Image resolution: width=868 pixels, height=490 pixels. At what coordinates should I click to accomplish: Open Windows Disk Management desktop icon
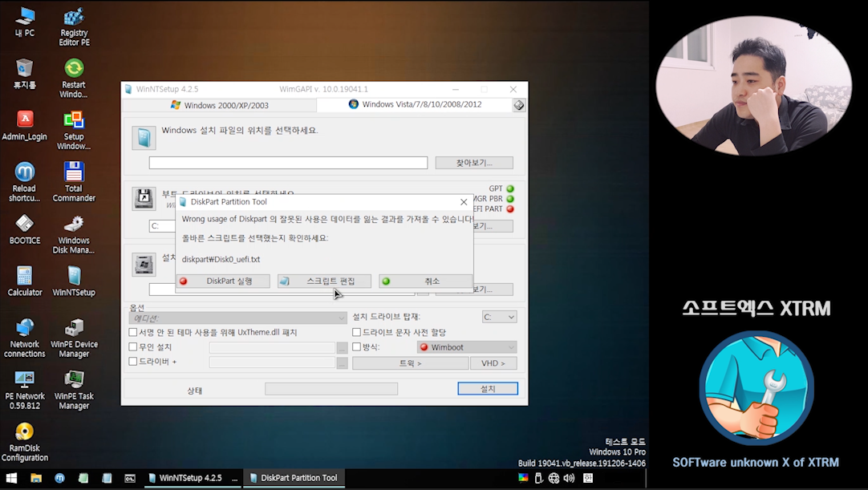pos(74,233)
